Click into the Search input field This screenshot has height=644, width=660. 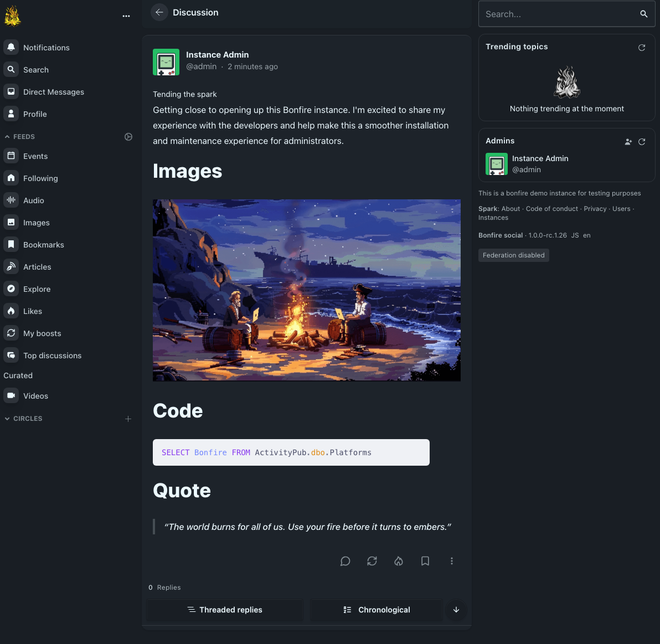point(558,14)
